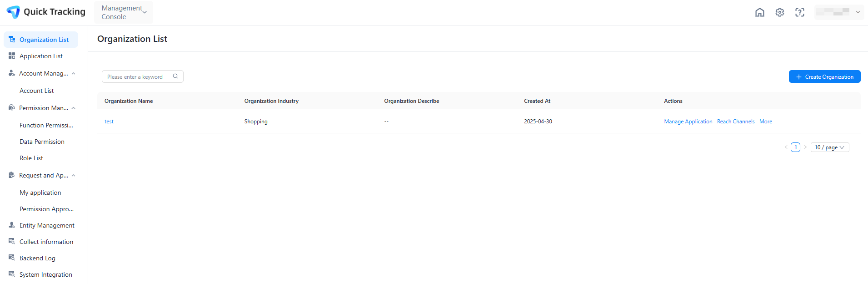Click the Quick Tracking logo icon
This screenshot has width=868, height=284.
tap(13, 12)
